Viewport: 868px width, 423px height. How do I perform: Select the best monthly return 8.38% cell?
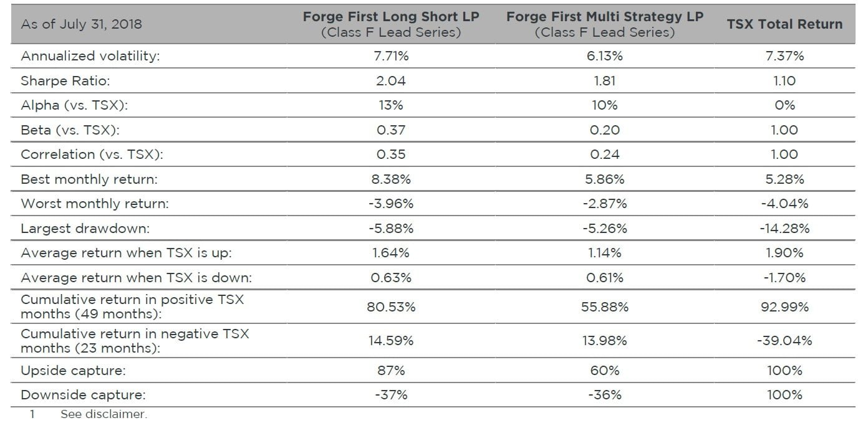[391, 179]
